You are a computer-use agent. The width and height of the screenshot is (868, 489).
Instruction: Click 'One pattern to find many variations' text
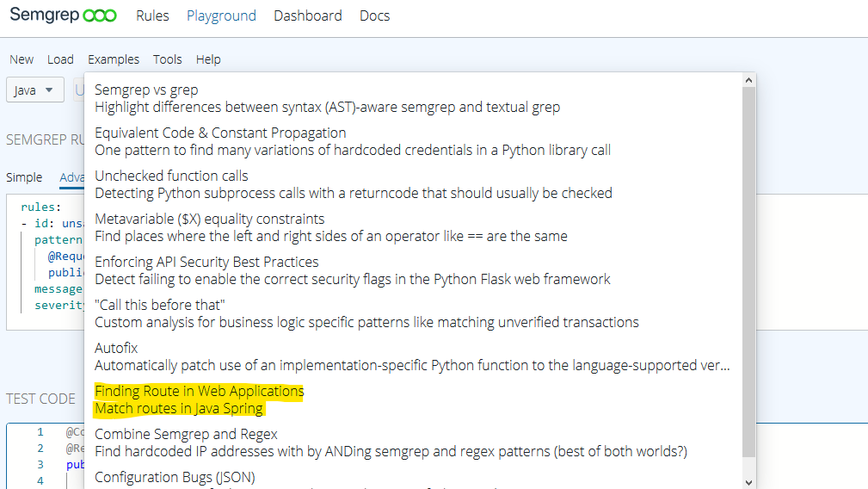tap(353, 150)
